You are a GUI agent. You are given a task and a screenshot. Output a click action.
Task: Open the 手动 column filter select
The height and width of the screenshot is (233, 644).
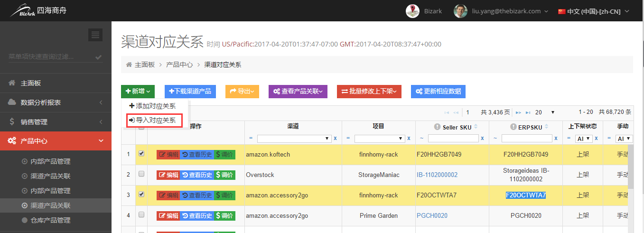624,139
